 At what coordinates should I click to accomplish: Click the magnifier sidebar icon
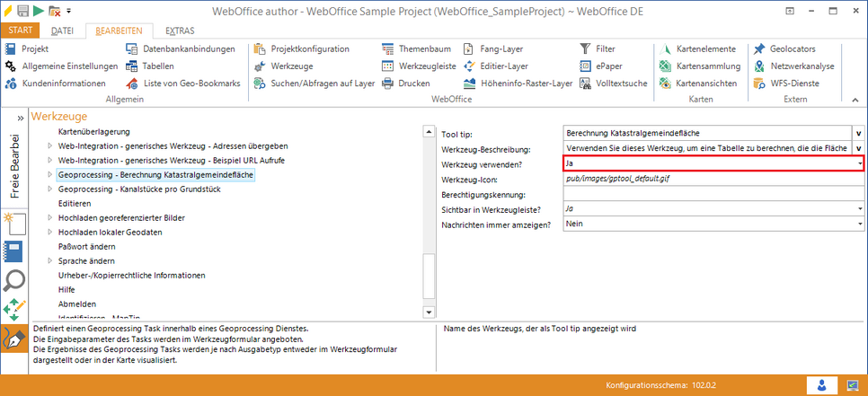[x=13, y=281]
